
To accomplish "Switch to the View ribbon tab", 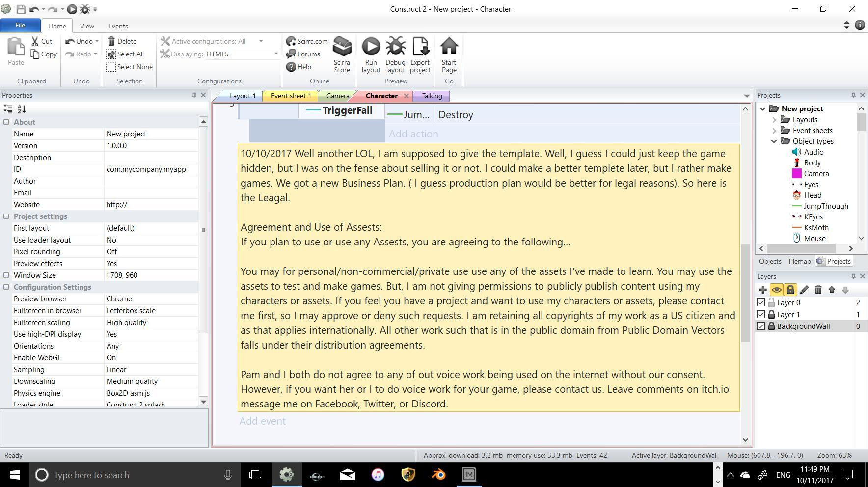I will pos(87,26).
